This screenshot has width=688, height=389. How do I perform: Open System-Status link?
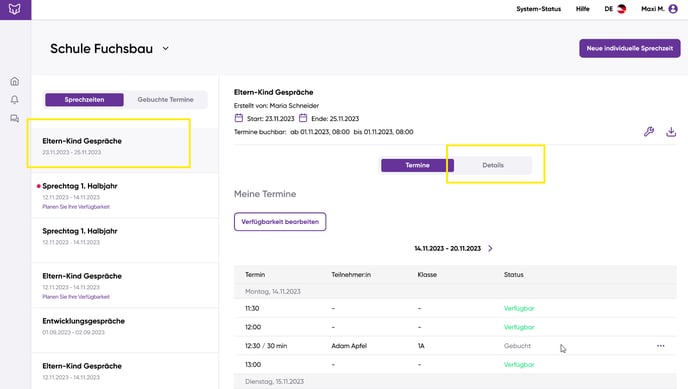coord(538,9)
